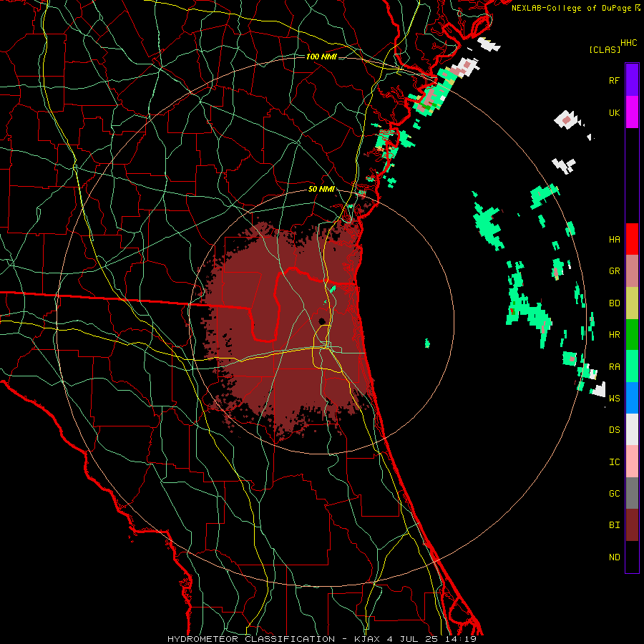The height and width of the screenshot is (644, 644).
Task: Click the "ND" legend label
Action: (x=614, y=557)
